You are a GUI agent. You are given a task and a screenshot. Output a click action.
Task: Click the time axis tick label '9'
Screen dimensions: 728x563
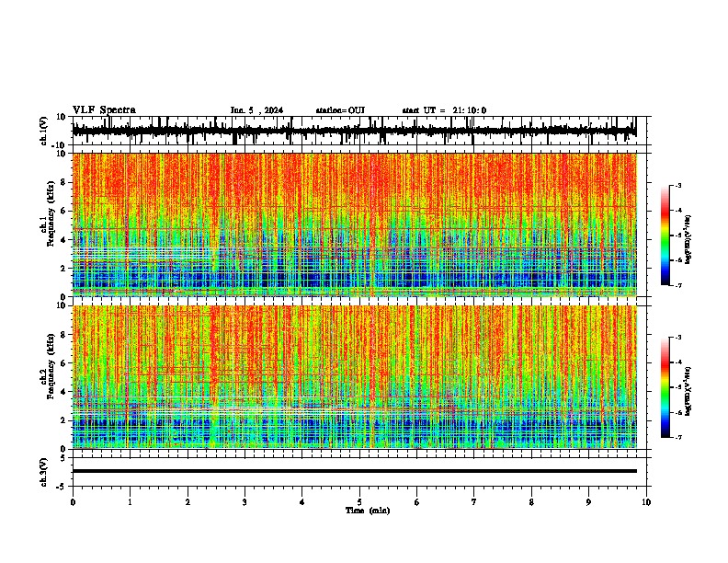pos(588,502)
